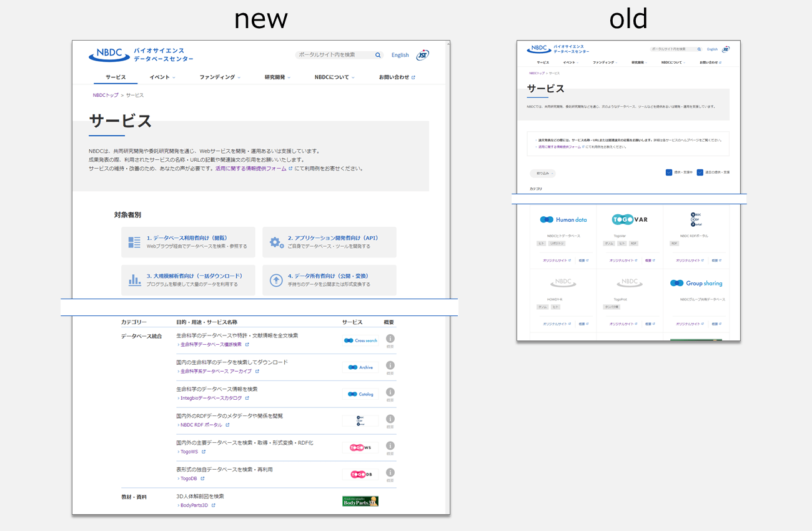Open overview info icon for Cross search row

point(390,339)
